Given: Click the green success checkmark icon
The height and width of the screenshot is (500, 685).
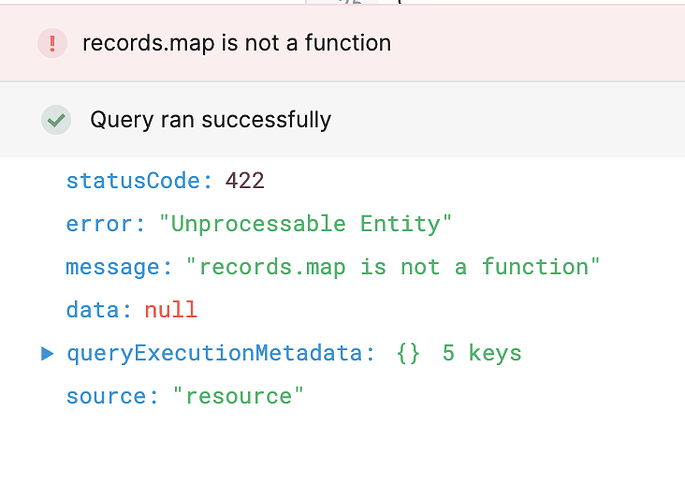Looking at the screenshot, I should coord(56,120).
